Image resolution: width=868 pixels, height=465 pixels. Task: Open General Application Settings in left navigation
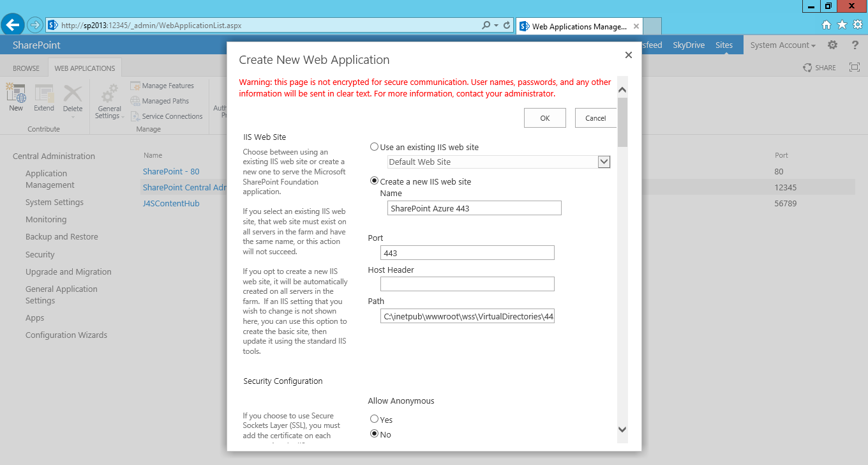pyautogui.click(x=61, y=295)
